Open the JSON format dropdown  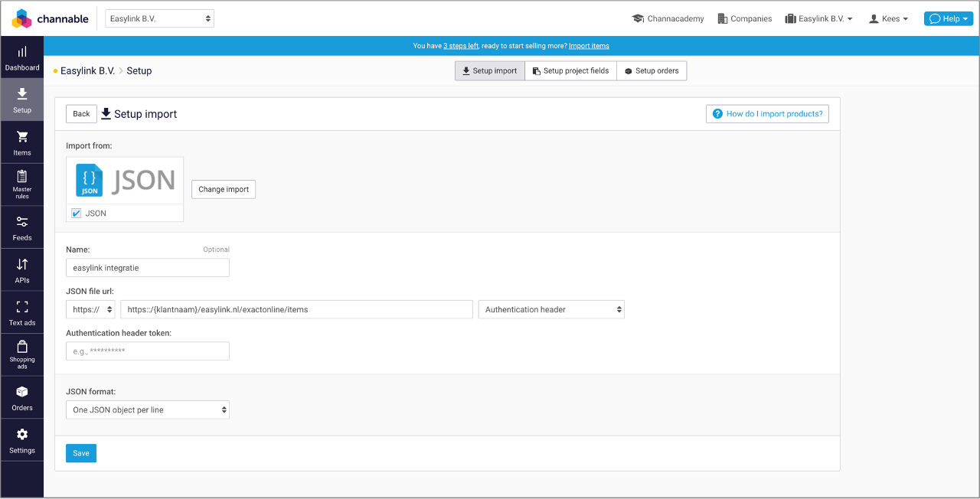tap(148, 410)
